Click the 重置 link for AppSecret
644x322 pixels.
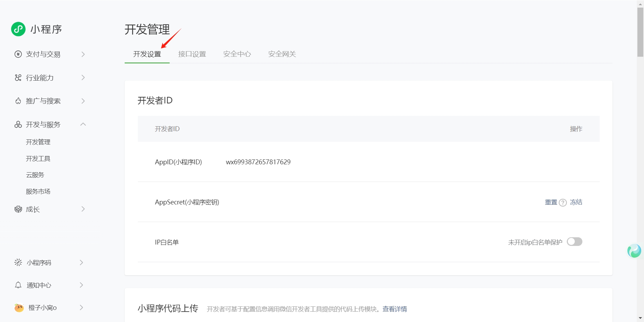(x=551, y=202)
